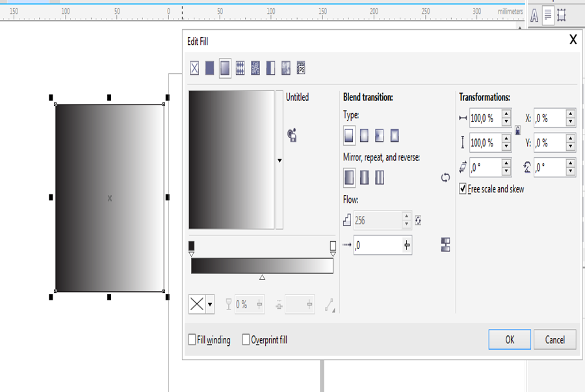
Task: Open the node color dropdown arrow
Action: [210, 304]
